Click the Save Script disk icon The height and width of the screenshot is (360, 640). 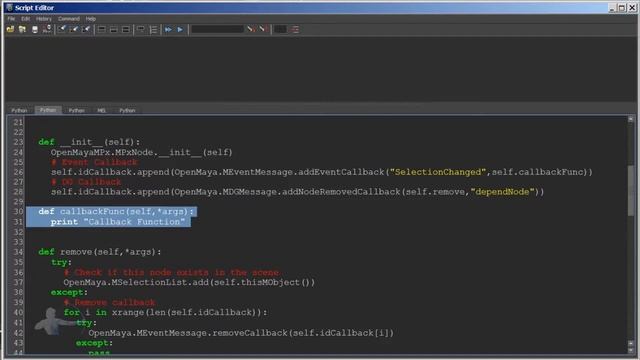[x=35, y=29]
